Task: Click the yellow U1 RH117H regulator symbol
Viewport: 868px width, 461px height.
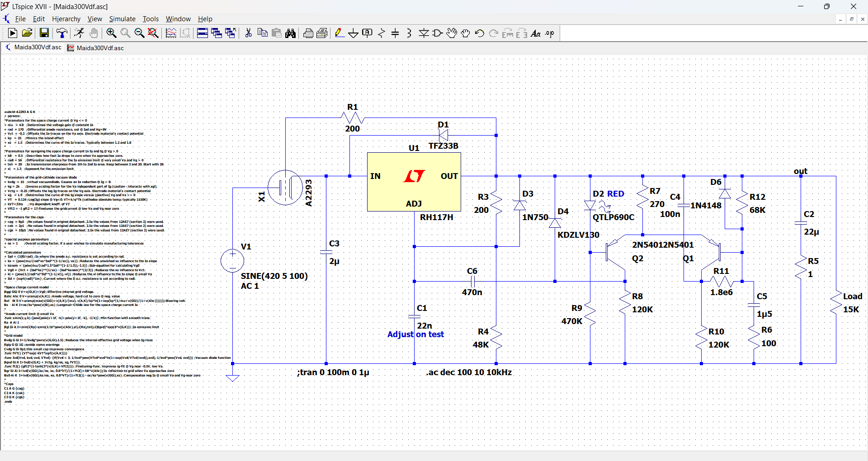Action: point(414,182)
